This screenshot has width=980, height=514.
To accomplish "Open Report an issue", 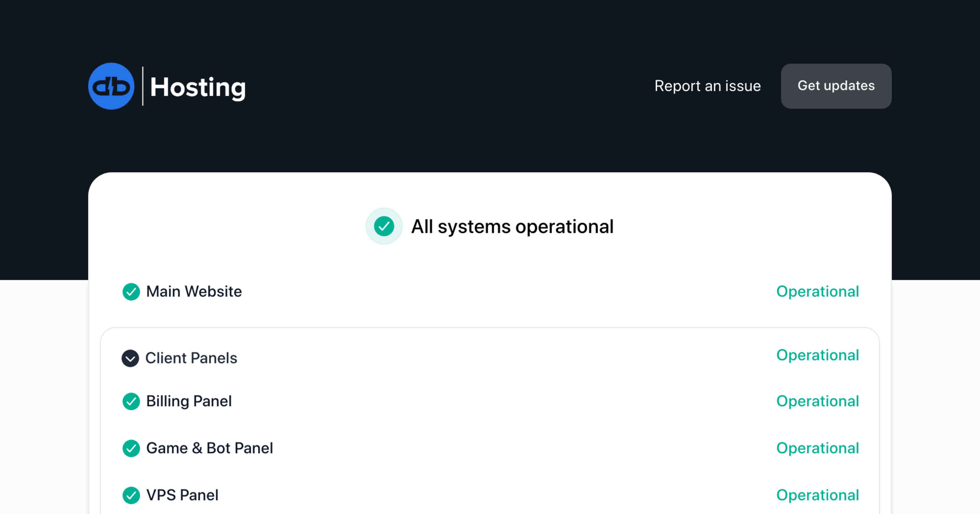I will tap(708, 86).
